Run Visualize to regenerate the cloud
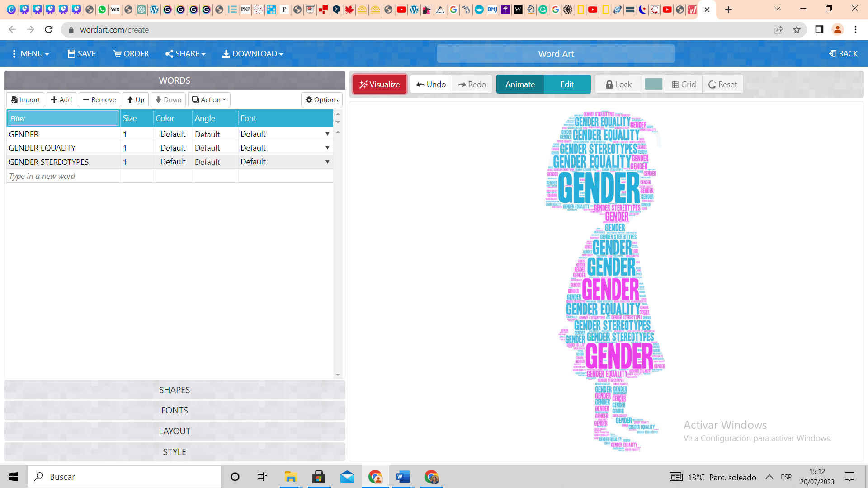 point(379,84)
